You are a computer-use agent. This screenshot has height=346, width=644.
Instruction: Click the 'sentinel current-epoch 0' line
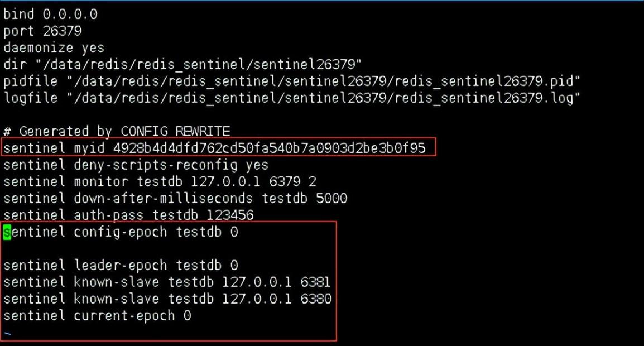[x=97, y=316]
